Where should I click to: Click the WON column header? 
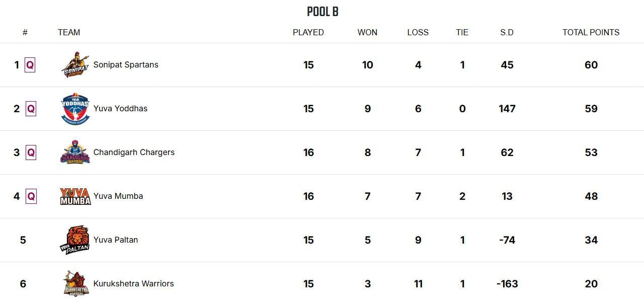coord(367,32)
